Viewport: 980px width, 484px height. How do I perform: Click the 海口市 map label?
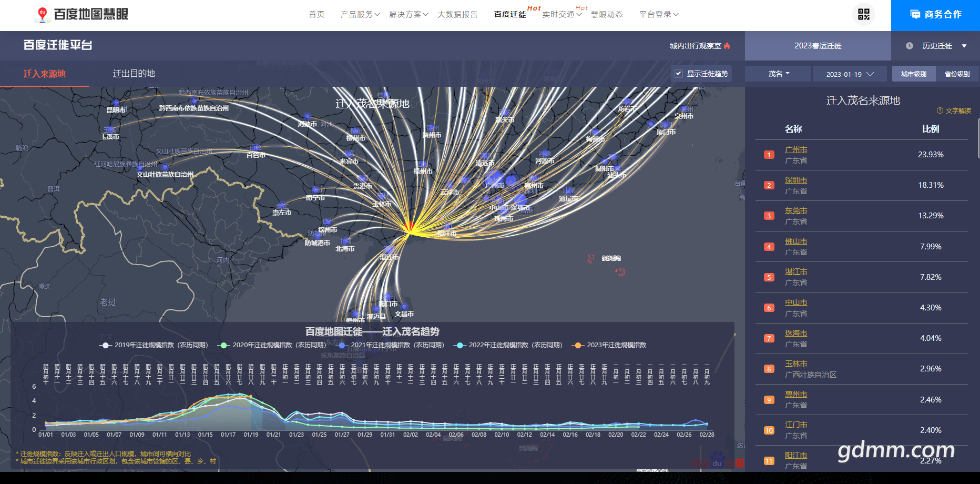point(389,304)
